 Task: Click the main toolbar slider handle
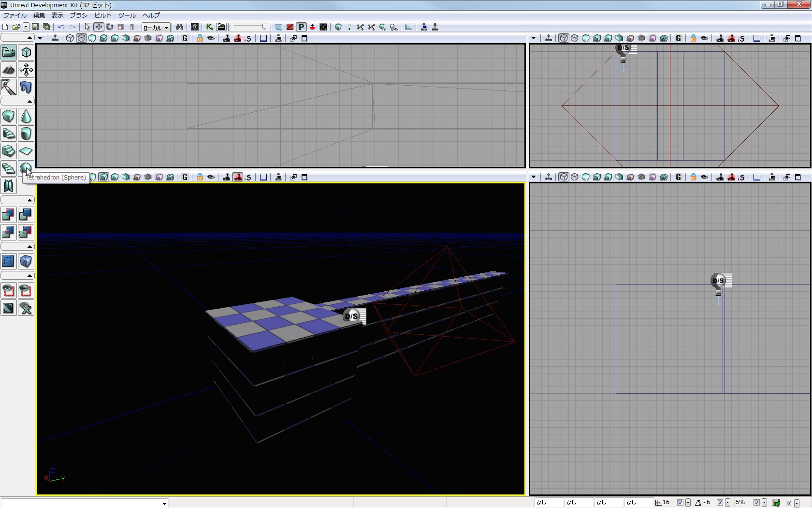tap(264, 27)
